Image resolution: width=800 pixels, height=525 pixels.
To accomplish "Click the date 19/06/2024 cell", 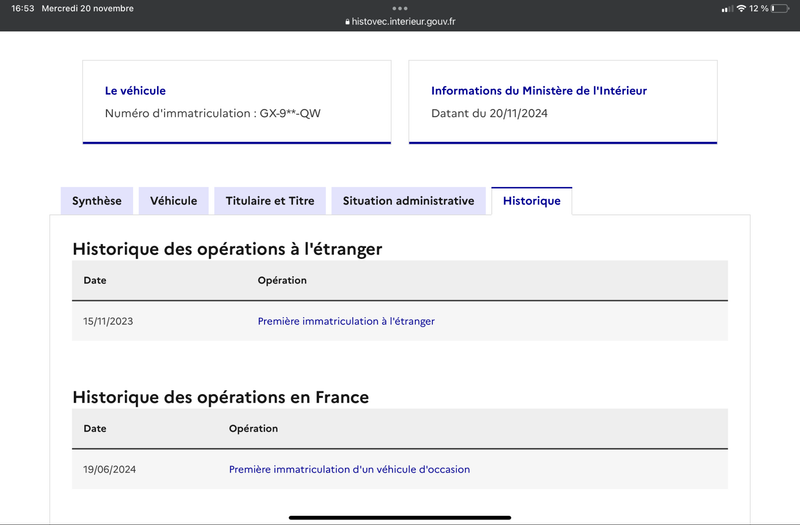I will point(110,469).
